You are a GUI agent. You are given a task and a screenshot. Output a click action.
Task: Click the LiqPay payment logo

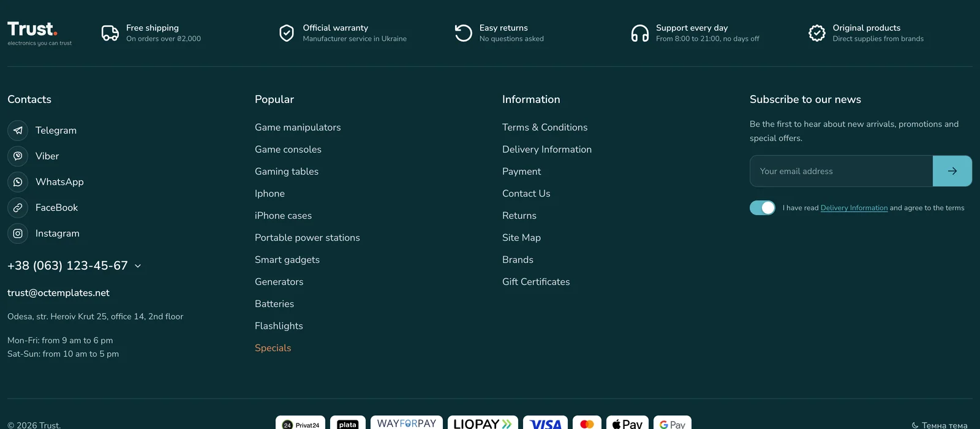483,423
